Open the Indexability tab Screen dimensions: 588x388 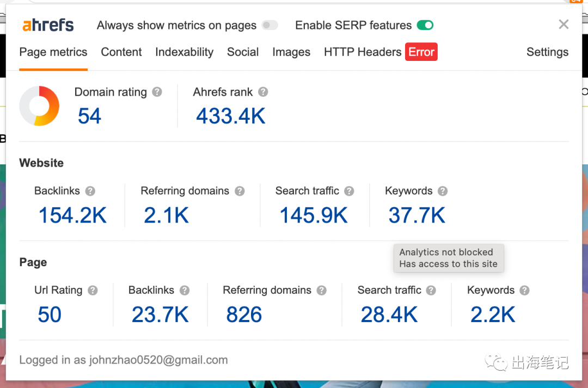[184, 52]
